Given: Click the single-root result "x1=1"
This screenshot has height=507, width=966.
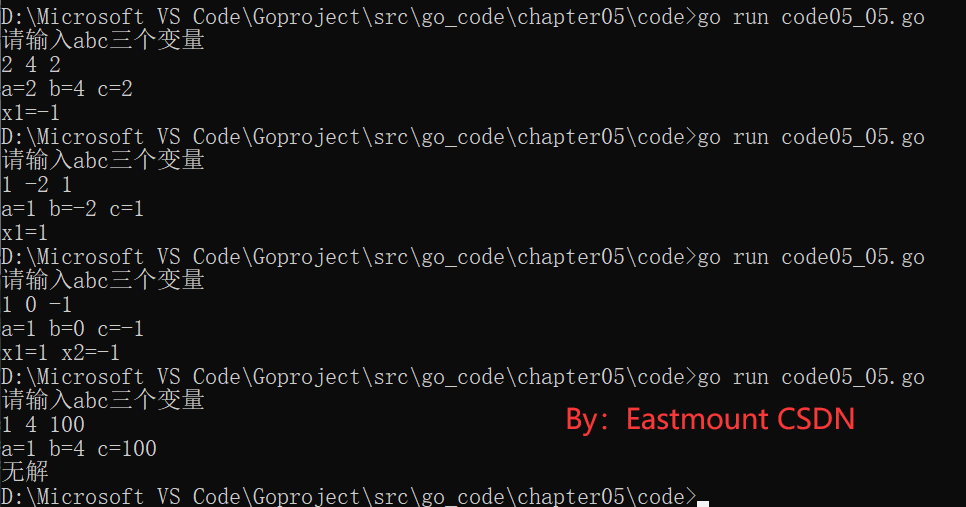Looking at the screenshot, I should pos(25,233).
